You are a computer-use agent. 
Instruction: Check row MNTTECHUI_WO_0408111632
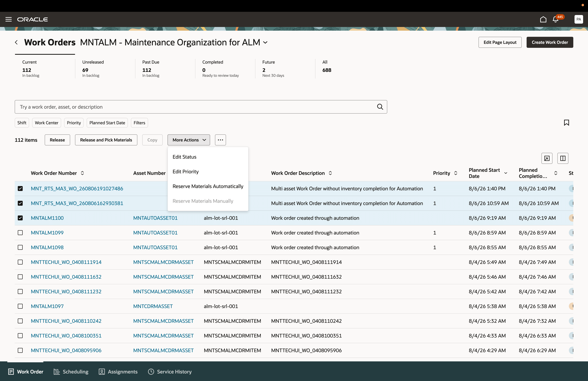coord(20,277)
